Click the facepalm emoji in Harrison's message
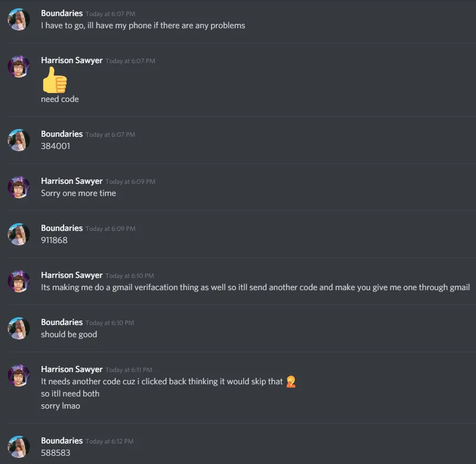This screenshot has height=464, width=476. 290,381
